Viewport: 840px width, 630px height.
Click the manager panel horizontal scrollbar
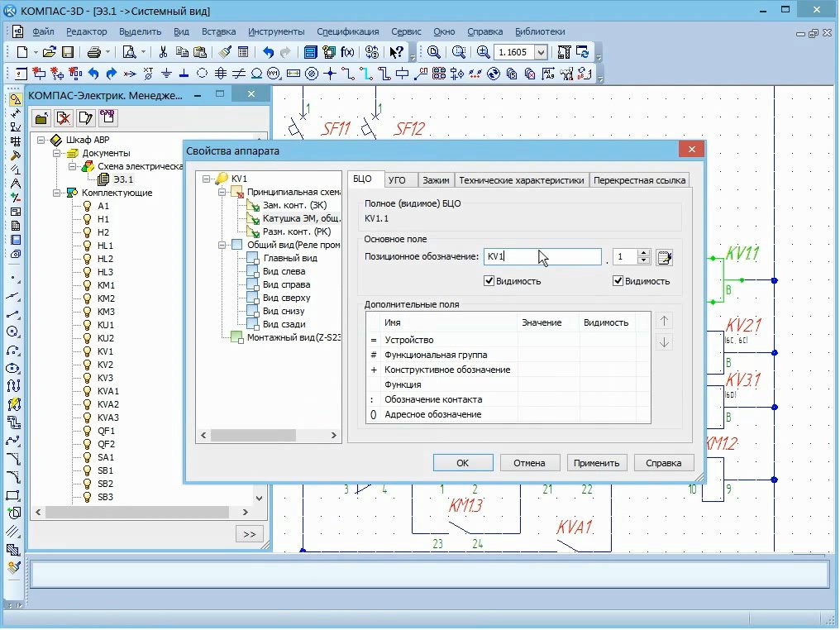click(x=137, y=513)
